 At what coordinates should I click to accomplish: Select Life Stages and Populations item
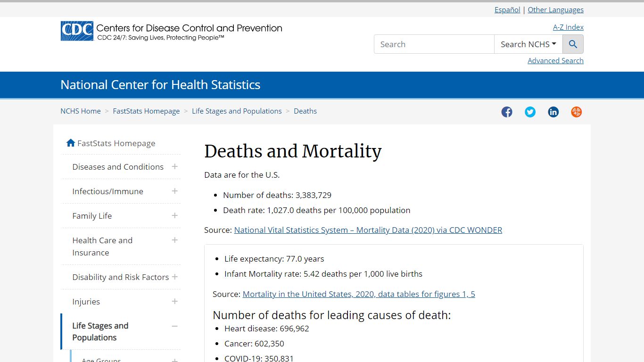coord(100,332)
